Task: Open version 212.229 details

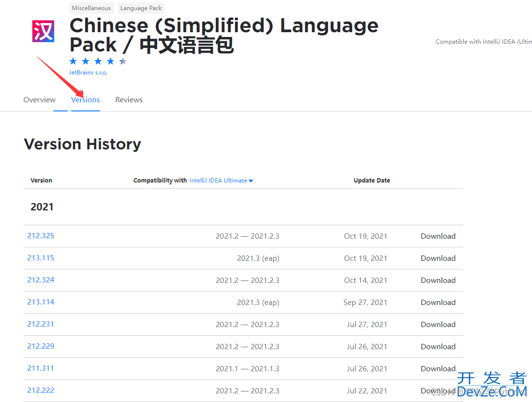Action: click(41, 346)
